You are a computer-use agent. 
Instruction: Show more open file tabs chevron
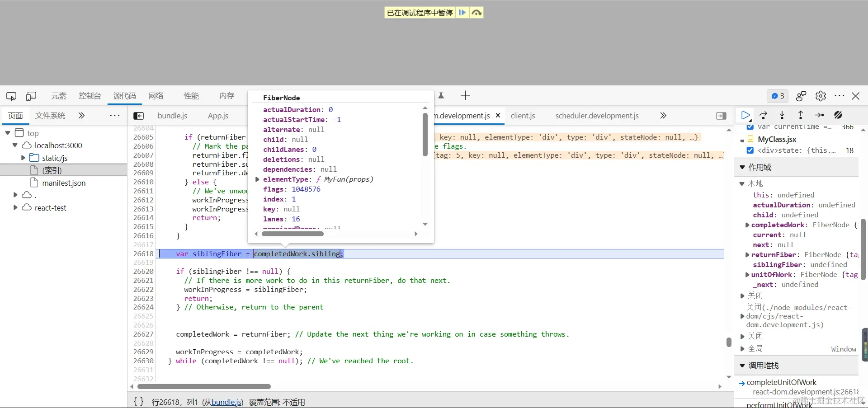tap(663, 116)
